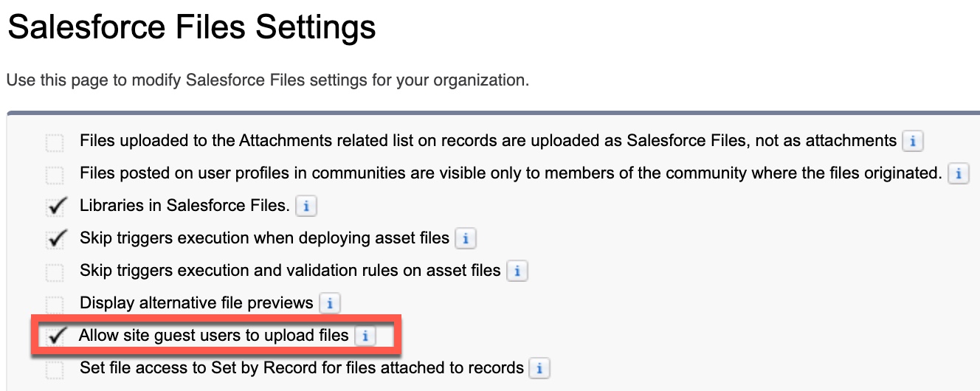Check Display alternative file previews
Image resolution: width=980 pixels, height=391 pixels.
(55, 304)
